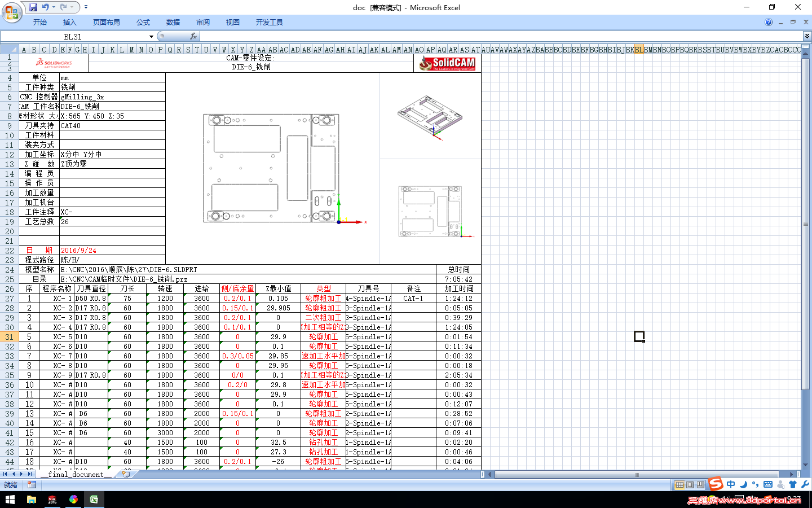Click the vertical scrollbar down arrow
Viewport: 812px width, 508px height.
(x=805, y=465)
